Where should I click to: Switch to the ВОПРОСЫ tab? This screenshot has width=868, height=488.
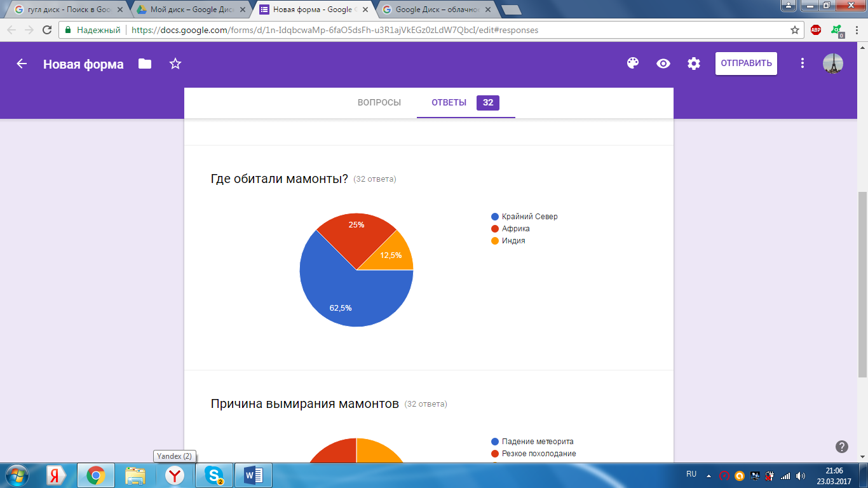tap(379, 103)
